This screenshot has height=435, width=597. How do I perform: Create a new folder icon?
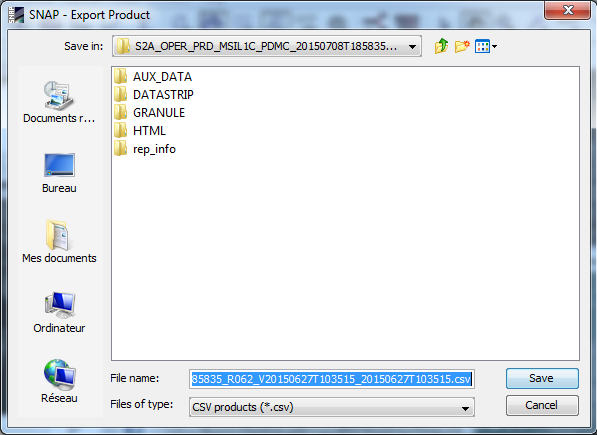click(x=462, y=46)
